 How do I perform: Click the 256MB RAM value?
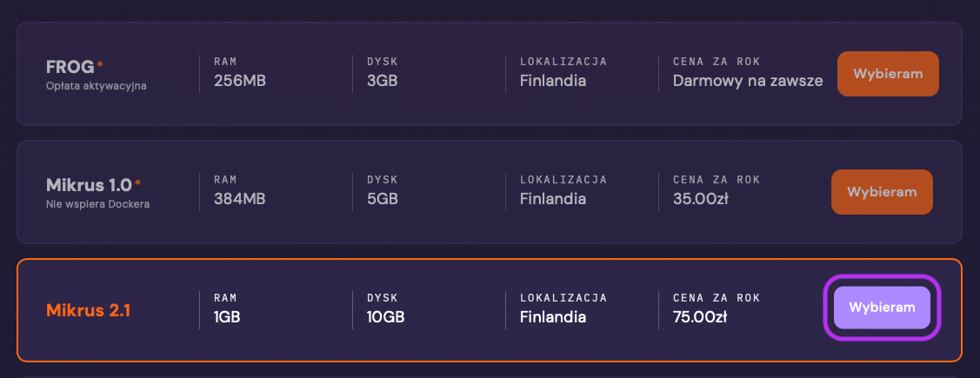(x=240, y=81)
